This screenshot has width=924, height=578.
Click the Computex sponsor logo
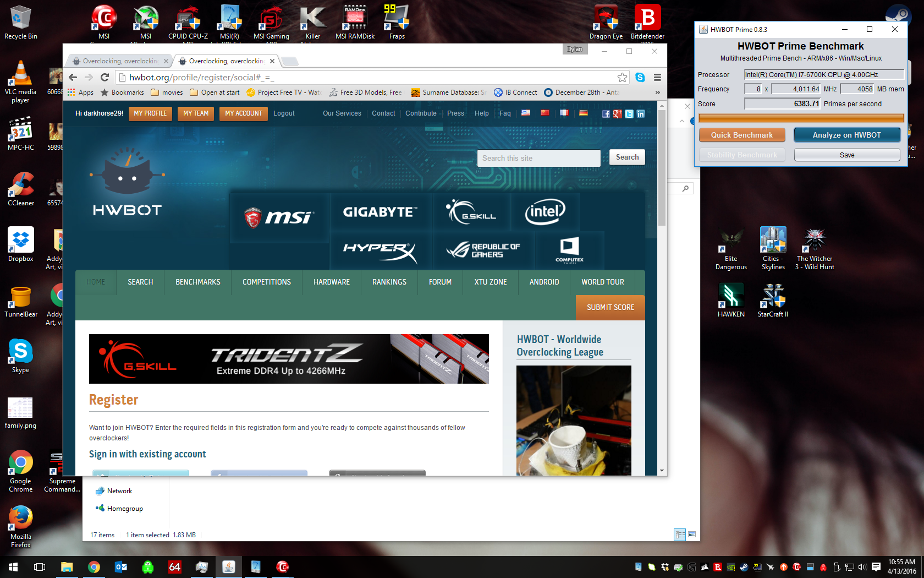[x=569, y=250]
